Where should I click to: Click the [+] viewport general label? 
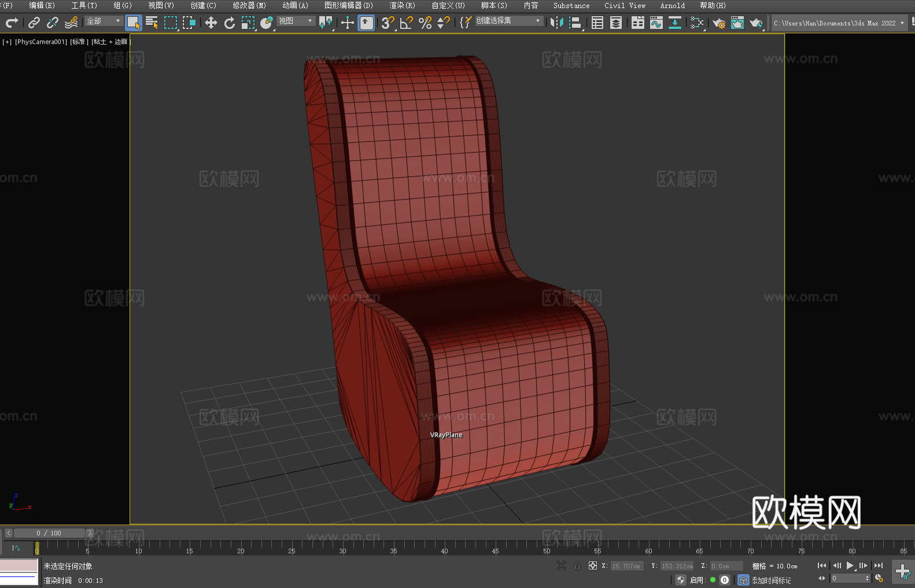click(7, 42)
